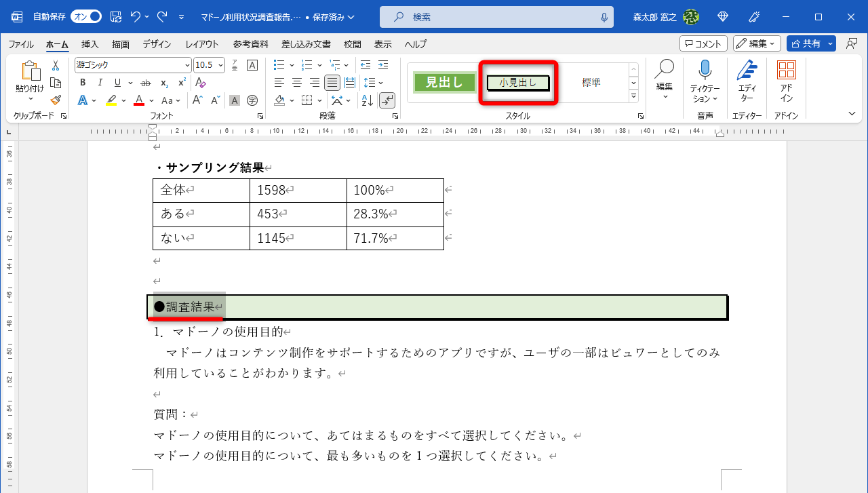
Task: Open the font name dropdown
Action: (188, 65)
